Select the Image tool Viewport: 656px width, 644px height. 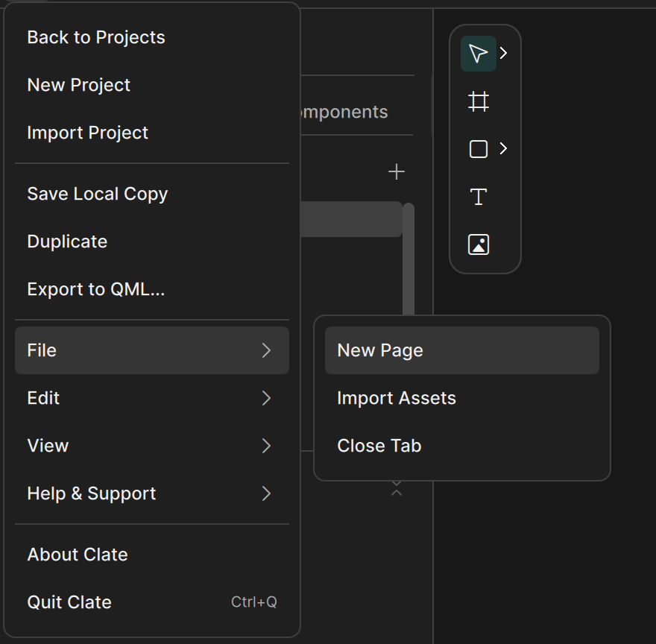point(478,244)
